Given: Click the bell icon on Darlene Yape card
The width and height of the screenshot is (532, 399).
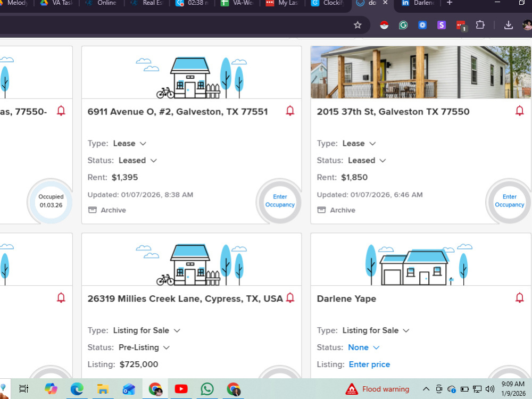Looking at the screenshot, I should point(519,297).
